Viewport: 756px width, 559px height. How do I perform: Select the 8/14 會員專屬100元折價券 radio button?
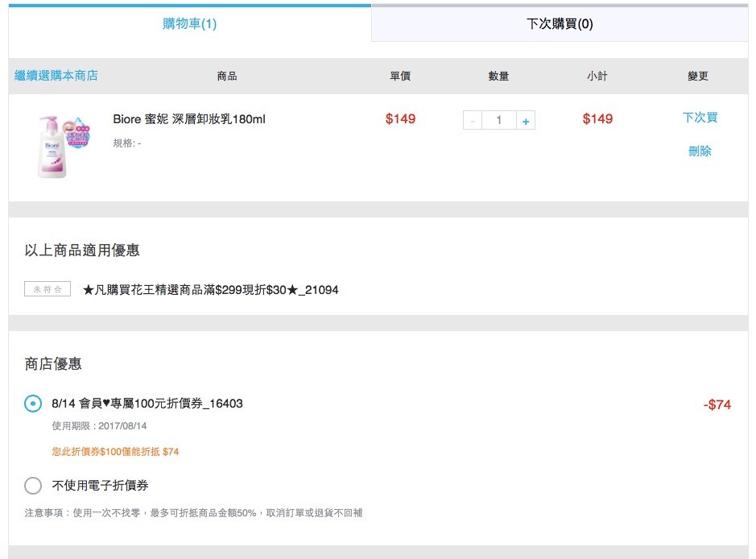[33, 404]
